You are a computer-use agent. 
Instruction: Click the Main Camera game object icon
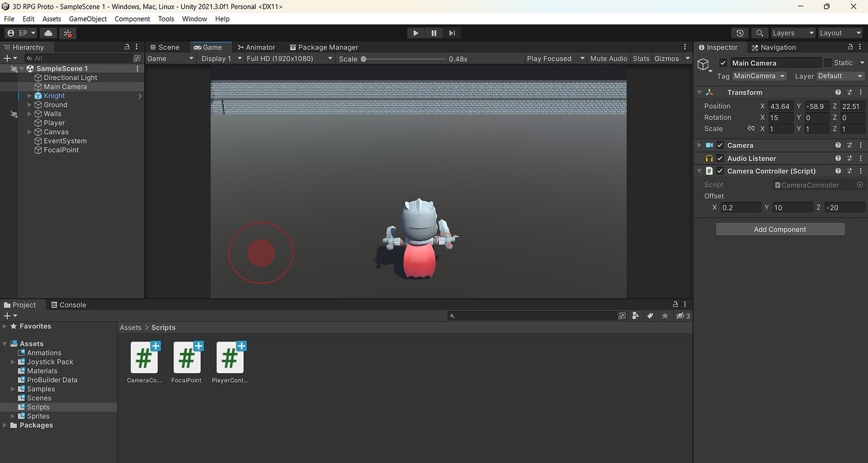pyautogui.click(x=704, y=64)
